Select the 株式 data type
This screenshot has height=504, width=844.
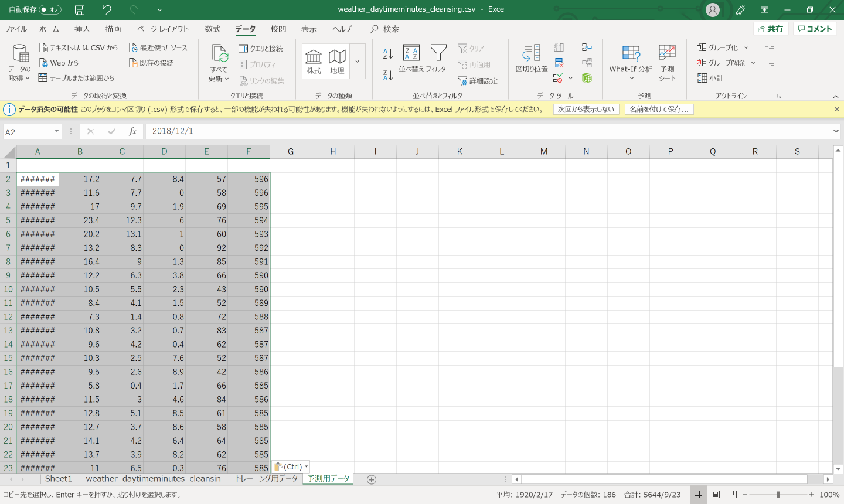coord(314,61)
